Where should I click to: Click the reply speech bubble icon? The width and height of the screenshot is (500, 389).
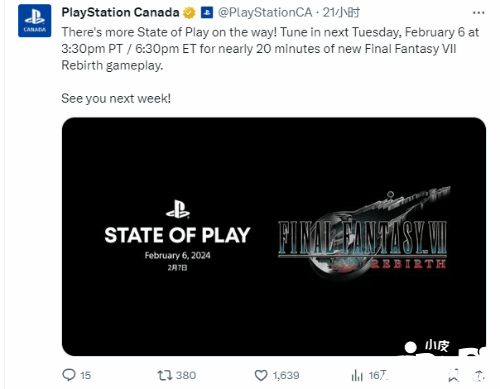click(x=69, y=375)
